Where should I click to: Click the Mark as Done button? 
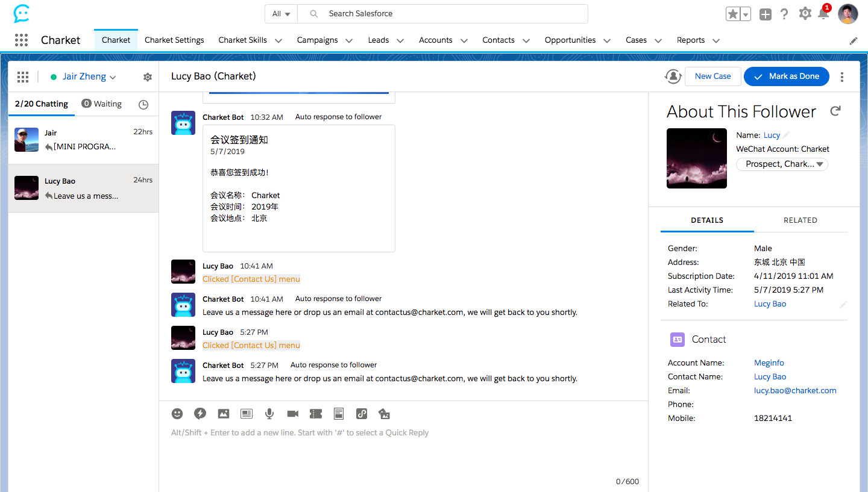[787, 76]
